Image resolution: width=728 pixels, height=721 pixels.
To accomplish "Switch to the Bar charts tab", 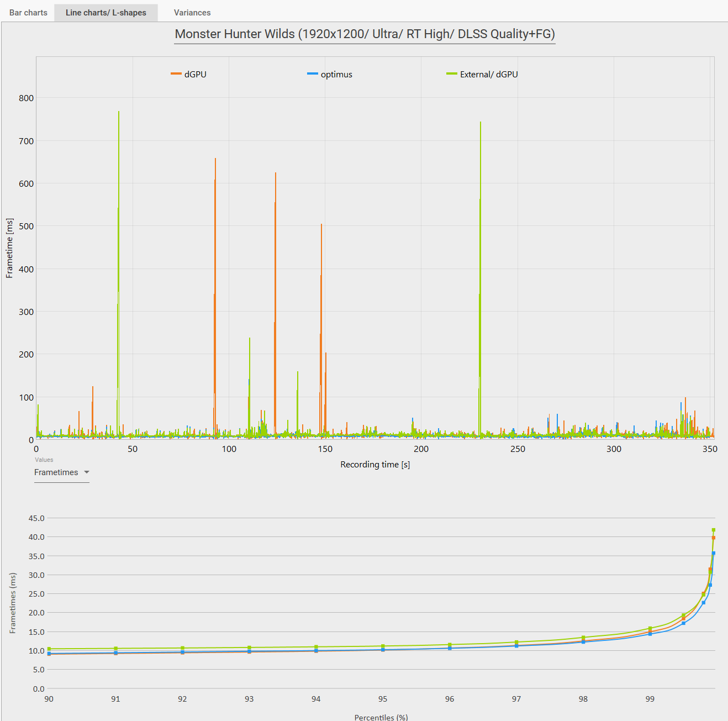I will (28, 13).
